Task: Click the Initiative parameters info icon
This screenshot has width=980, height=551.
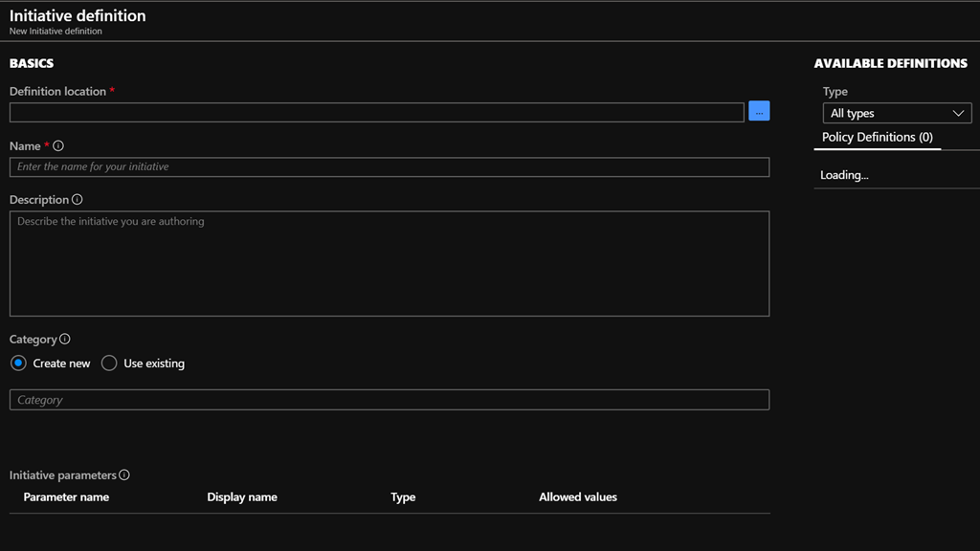Action: coord(124,475)
